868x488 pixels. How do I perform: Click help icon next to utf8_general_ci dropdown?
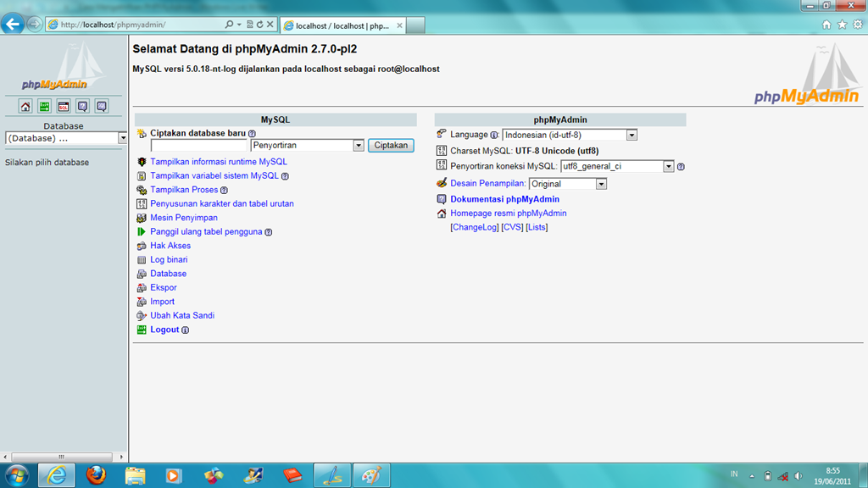(x=681, y=167)
